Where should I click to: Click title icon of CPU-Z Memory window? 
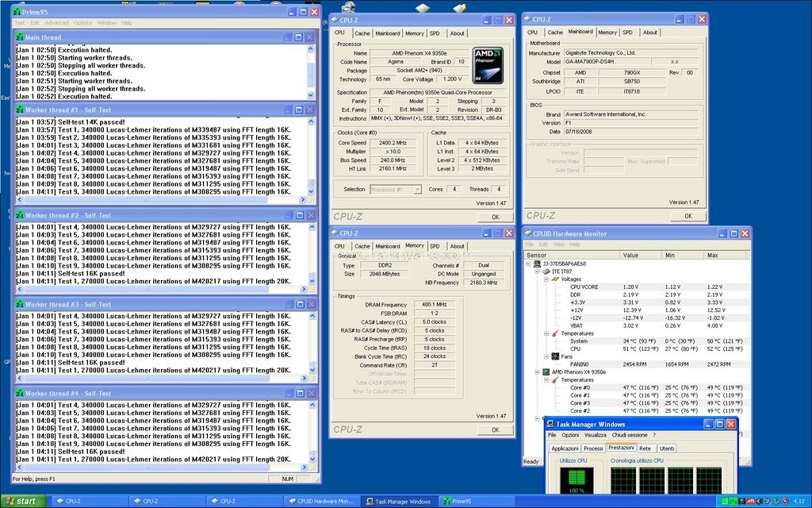tap(335, 233)
